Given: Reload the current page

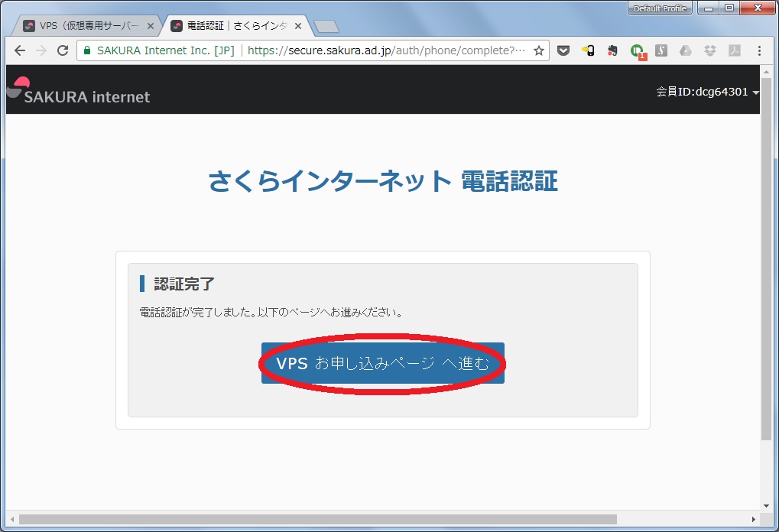Looking at the screenshot, I should pos(63,50).
